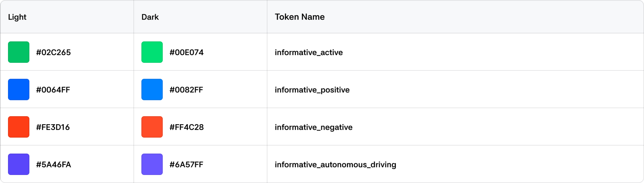Click the hex value #FE3D16 text

pyautogui.click(x=53, y=127)
